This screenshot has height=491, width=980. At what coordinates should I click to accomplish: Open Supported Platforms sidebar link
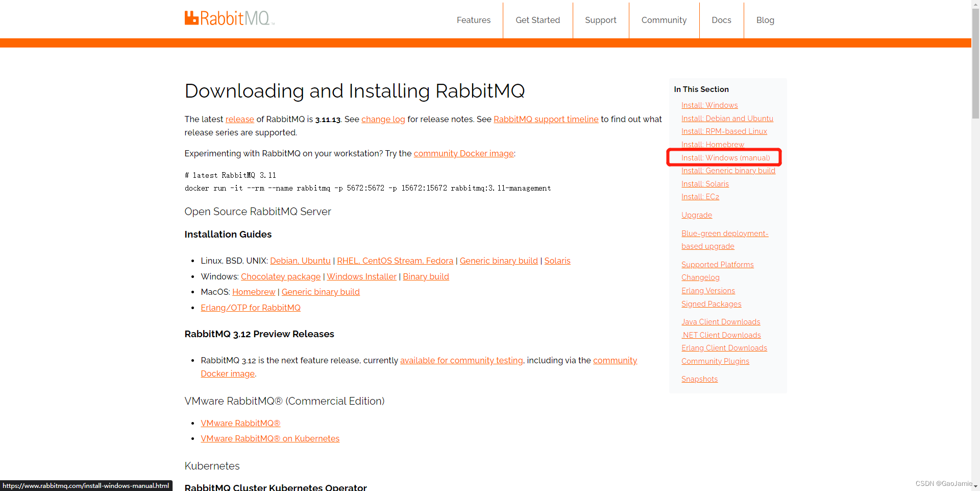coord(717,265)
